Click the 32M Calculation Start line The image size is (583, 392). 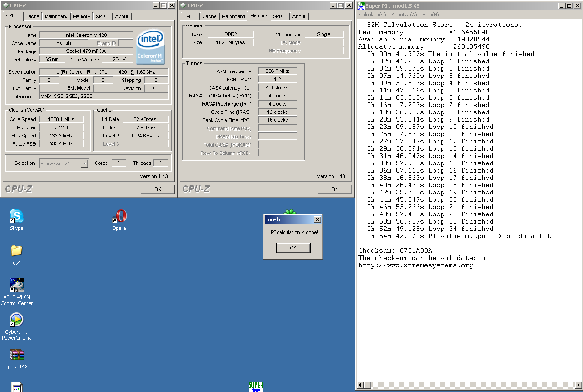[x=445, y=25]
